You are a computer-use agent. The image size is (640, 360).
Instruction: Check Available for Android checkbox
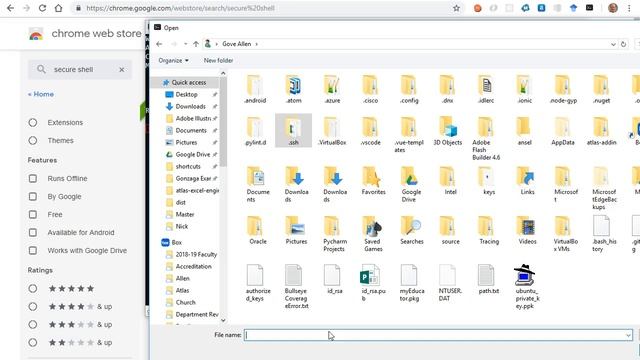(33, 232)
